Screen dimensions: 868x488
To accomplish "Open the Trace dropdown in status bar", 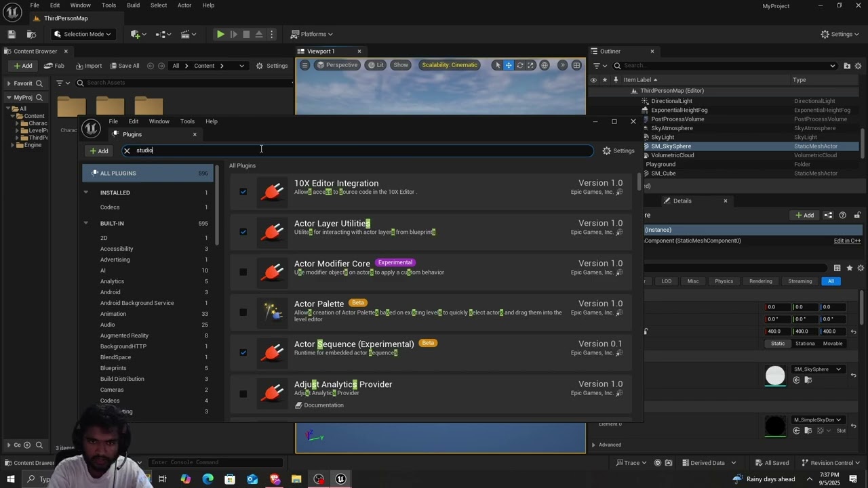I will point(631,463).
